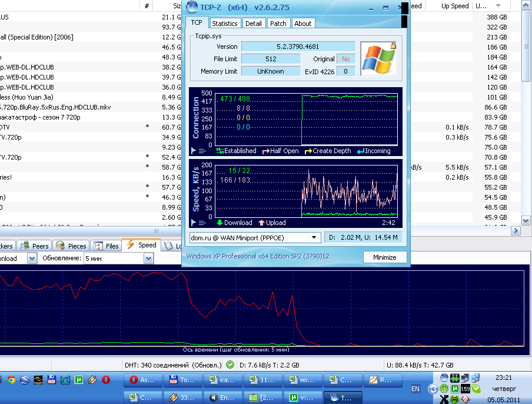
Task: Launch Chrome from the quick launch bar
Action: 11,380
